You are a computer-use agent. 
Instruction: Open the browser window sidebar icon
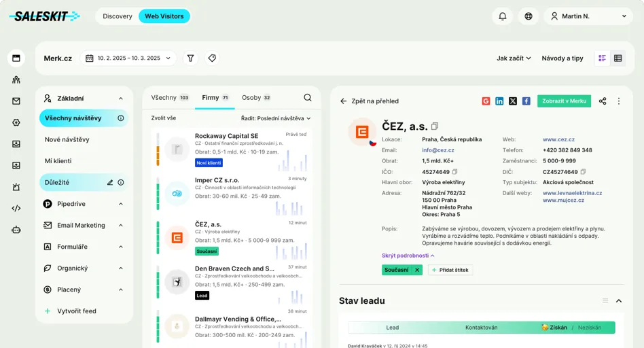click(16, 58)
